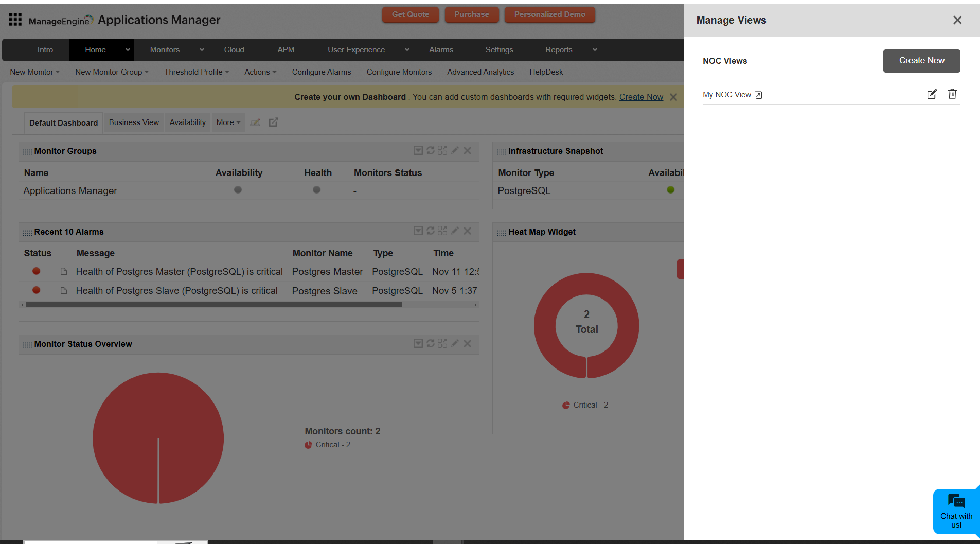This screenshot has height=544, width=980.
Task: Switch to the Business View dashboard tab
Action: coord(134,122)
